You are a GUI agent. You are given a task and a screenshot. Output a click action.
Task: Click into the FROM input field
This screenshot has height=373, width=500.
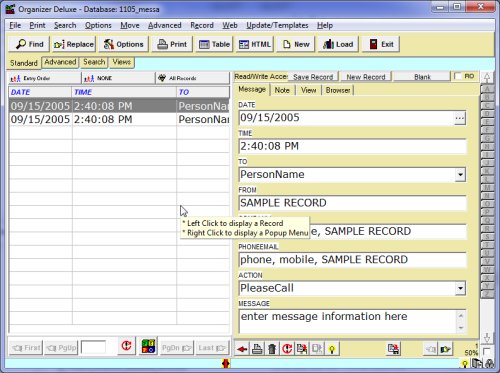352,203
